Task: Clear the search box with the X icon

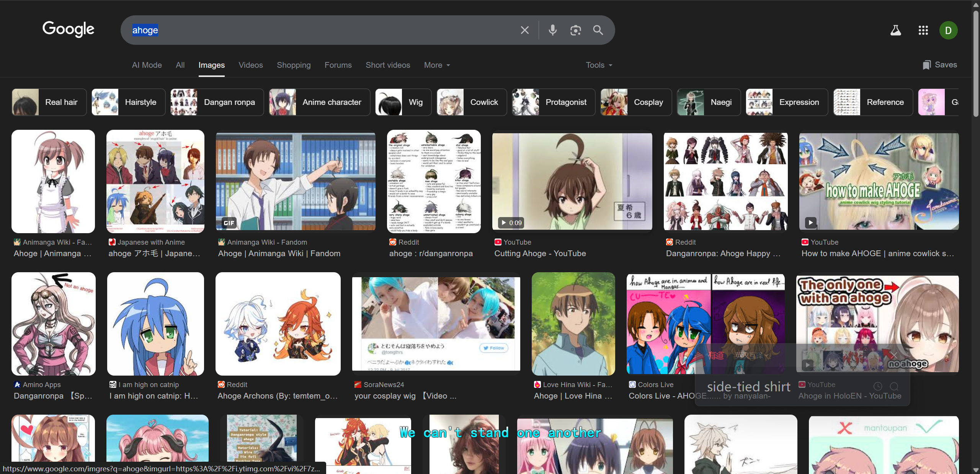Action: coord(524,30)
